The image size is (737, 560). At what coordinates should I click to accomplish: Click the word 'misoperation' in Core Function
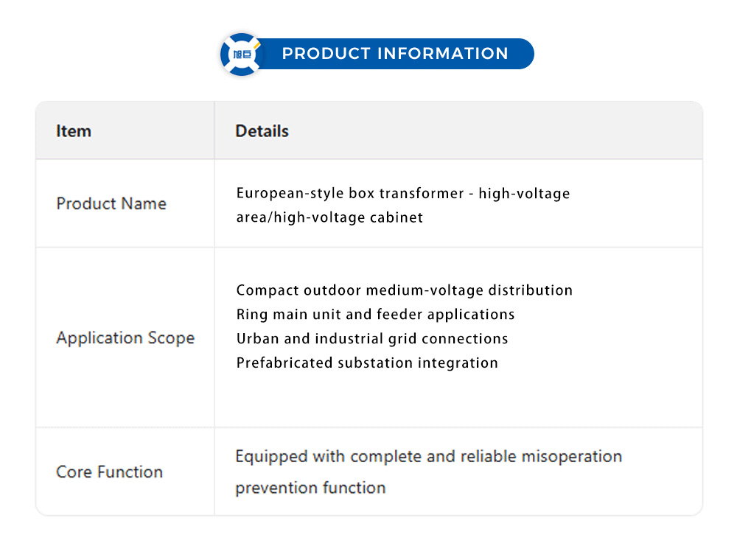tap(572, 456)
